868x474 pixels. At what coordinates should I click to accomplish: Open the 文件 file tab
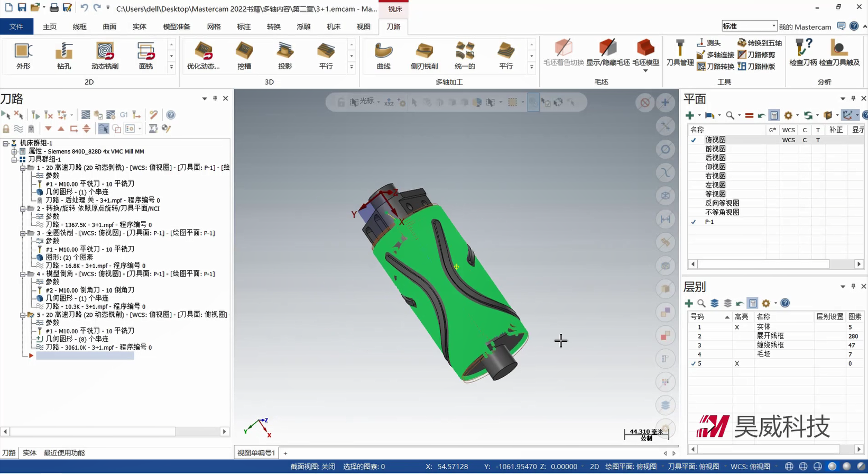pos(16,26)
